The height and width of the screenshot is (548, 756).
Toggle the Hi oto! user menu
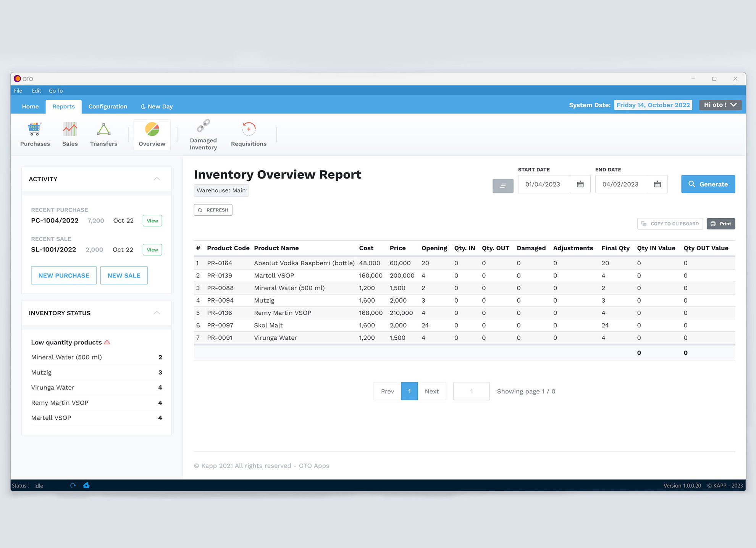[721, 106]
